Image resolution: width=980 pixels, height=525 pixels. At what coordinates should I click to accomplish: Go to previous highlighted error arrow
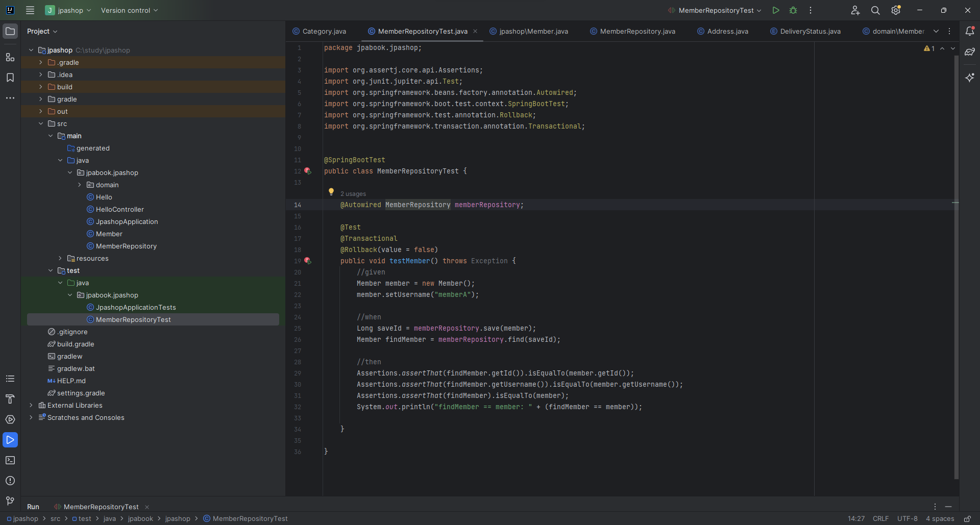point(942,48)
